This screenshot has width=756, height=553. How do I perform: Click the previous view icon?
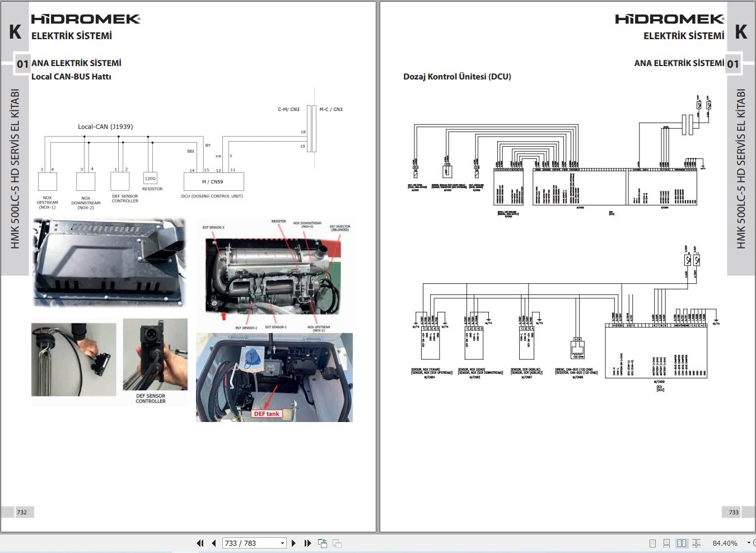coord(323,543)
